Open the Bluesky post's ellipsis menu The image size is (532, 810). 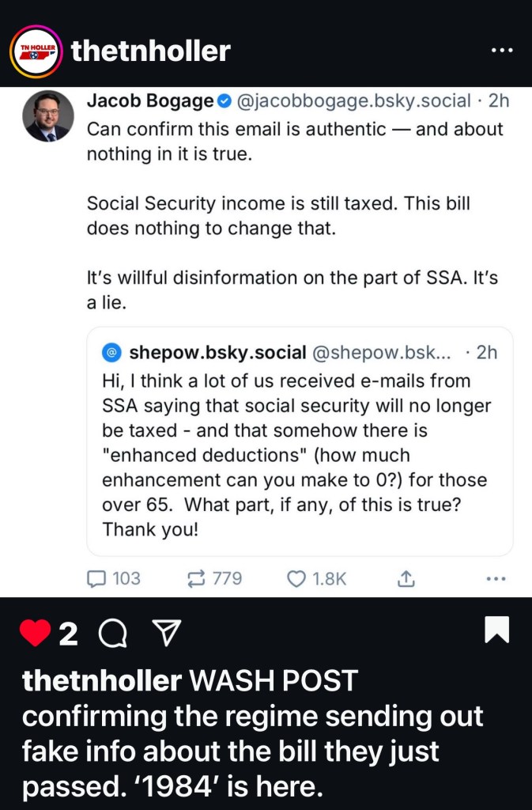coord(496,579)
